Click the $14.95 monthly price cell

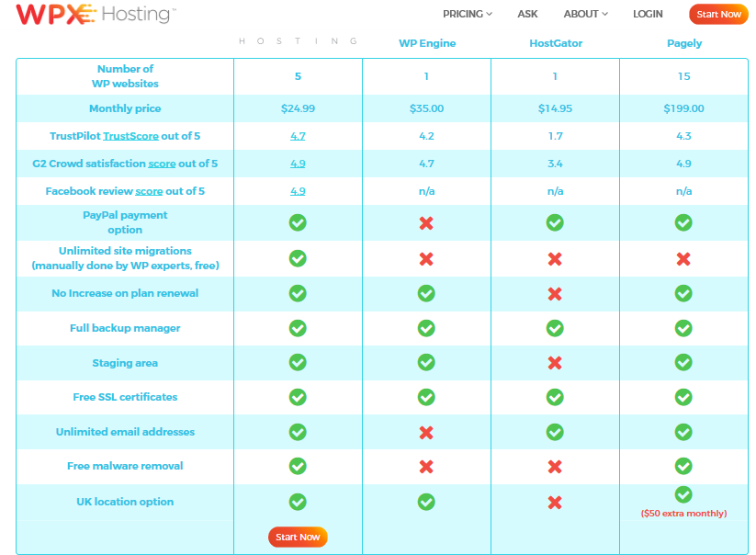pyautogui.click(x=555, y=108)
